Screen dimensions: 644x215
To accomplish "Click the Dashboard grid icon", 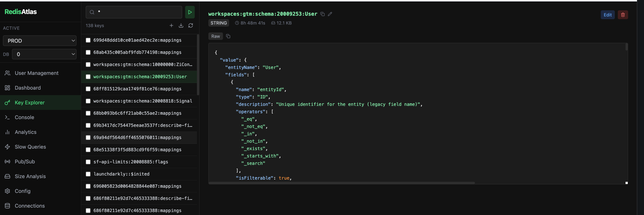I will 7,88.
